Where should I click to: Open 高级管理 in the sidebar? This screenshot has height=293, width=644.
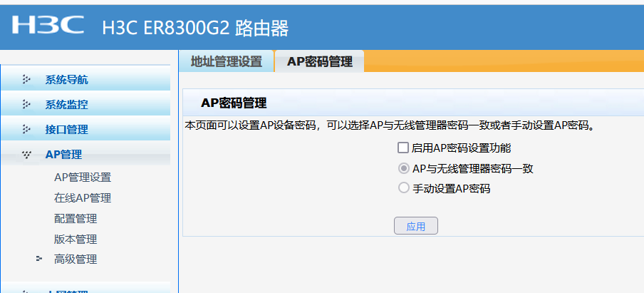tap(76, 259)
